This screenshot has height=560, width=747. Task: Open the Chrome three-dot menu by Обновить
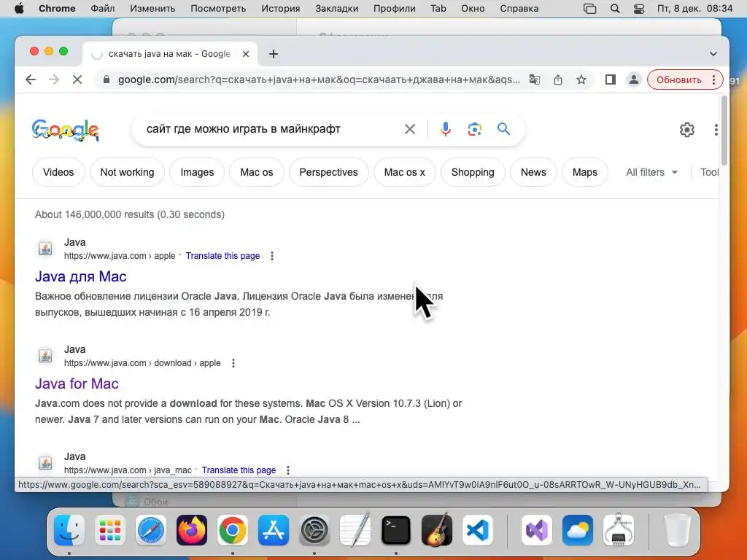tap(713, 79)
